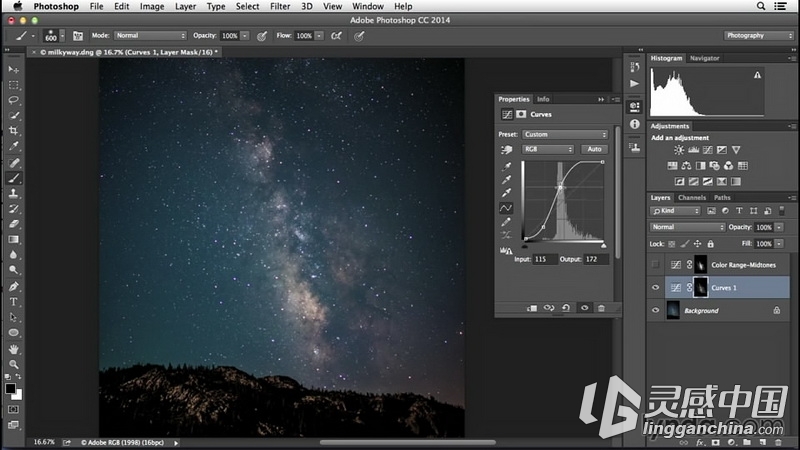Select the Eraser tool
Image resolution: width=800 pixels, height=450 pixels.
pos(14,224)
